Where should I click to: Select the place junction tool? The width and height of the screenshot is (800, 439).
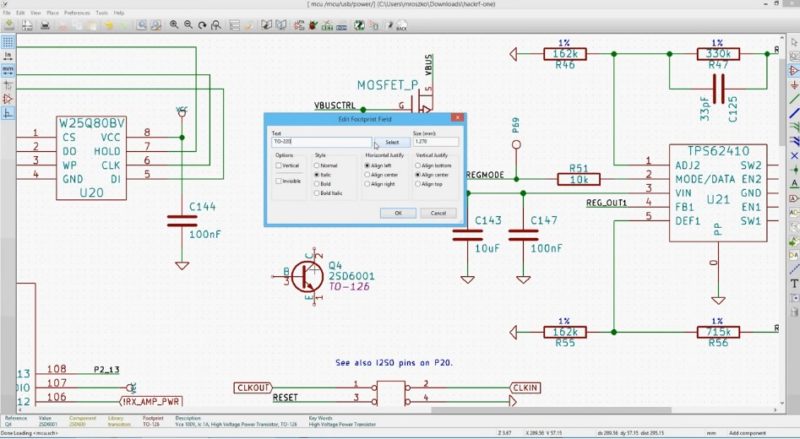coord(794,169)
